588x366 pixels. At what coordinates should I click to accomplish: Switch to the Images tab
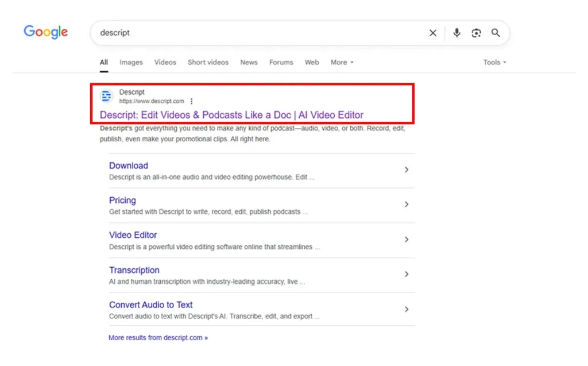[131, 62]
